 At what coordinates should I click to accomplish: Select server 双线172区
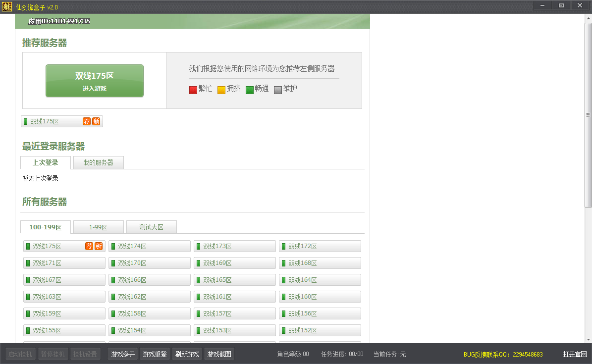click(x=320, y=246)
